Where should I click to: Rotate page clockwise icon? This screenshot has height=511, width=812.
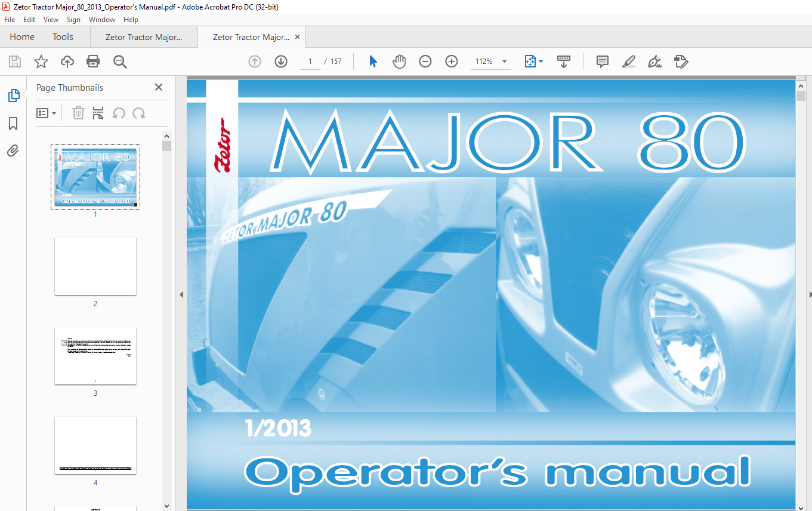point(139,113)
